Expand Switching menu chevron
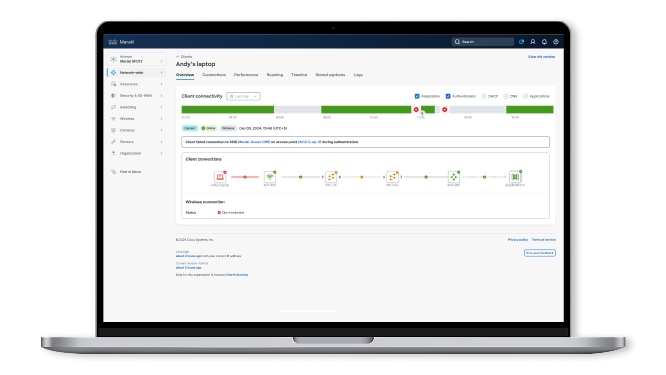This screenshot has height=375, width=666. (x=161, y=107)
